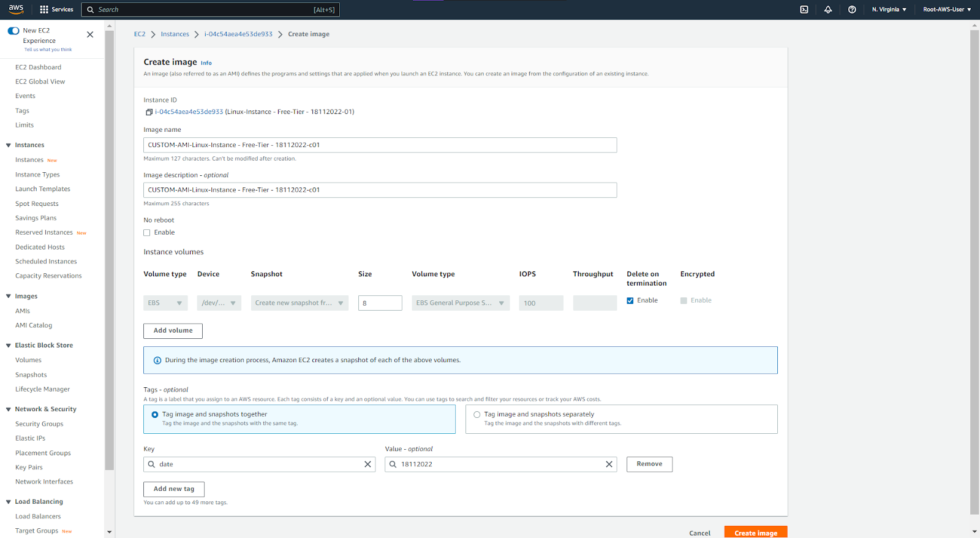Remove the date tag
The image size is (980, 538).
[x=649, y=464]
